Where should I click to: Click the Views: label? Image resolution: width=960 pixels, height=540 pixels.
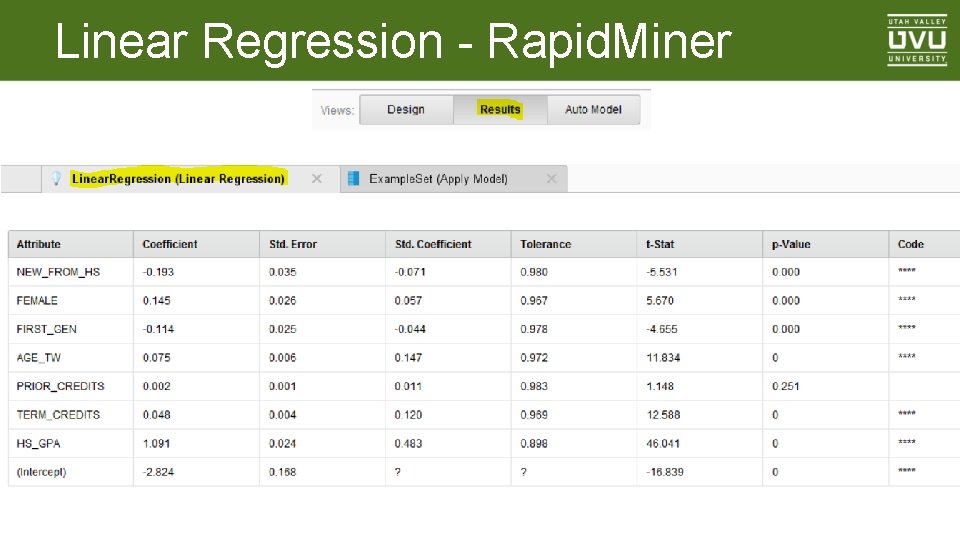pyautogui.click(x=337, y=110)
